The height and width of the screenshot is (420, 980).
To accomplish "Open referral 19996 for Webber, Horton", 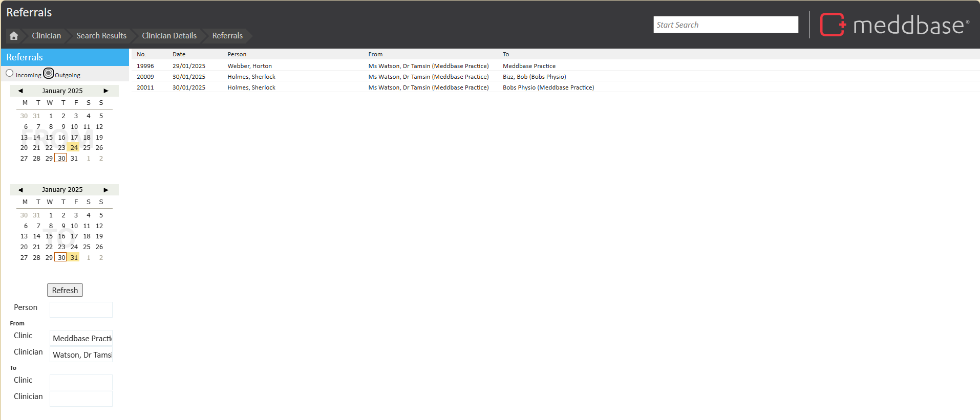I will pyautogui.click(x=249, y=66).
